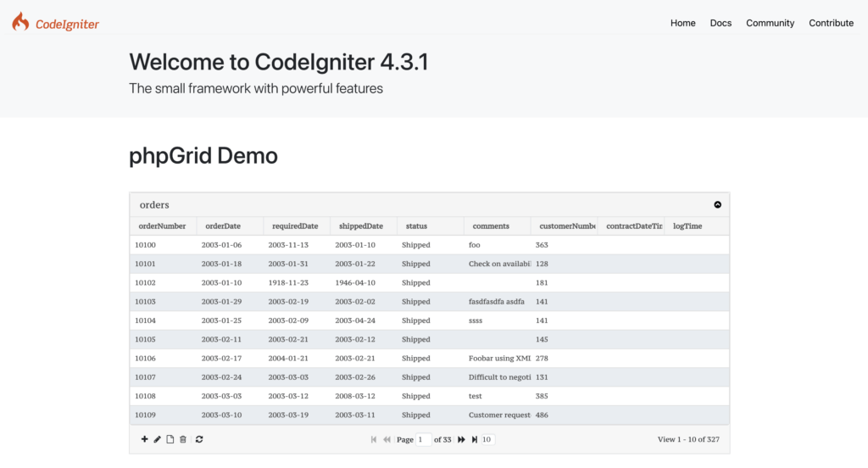The height and width of the screenshot is (468, 868).
Task: Select order number 10105 cell
Action: 164,339
